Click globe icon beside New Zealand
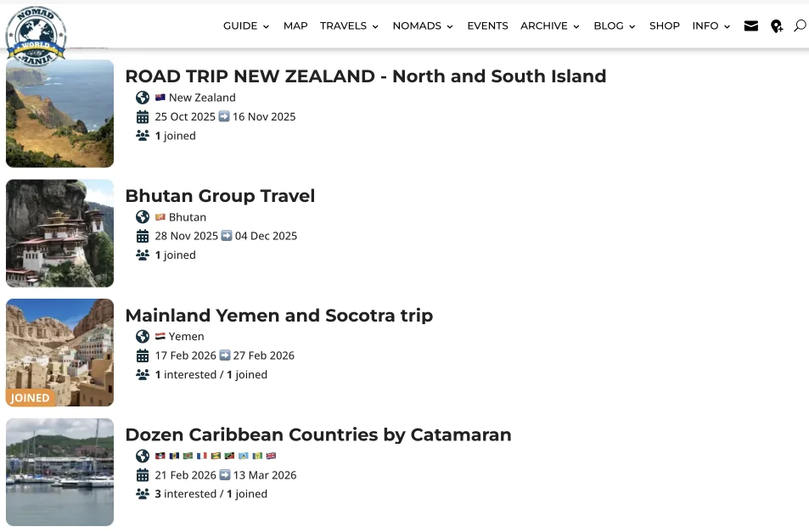The width and height of the screenshot is (809, 532). (143, 98)
